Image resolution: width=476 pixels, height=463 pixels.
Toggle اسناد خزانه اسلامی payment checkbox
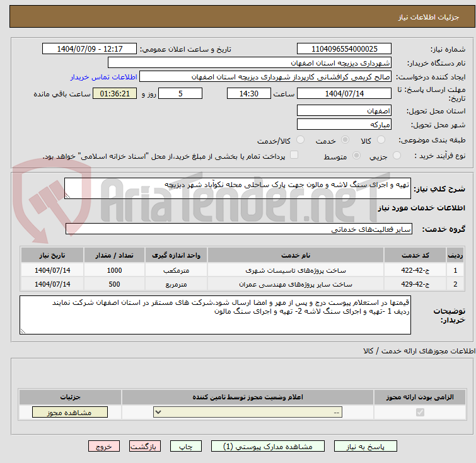[294, 155]
